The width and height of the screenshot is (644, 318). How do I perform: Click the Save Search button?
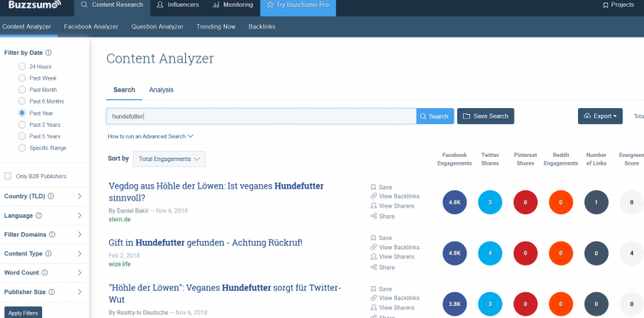coord(485,116)
